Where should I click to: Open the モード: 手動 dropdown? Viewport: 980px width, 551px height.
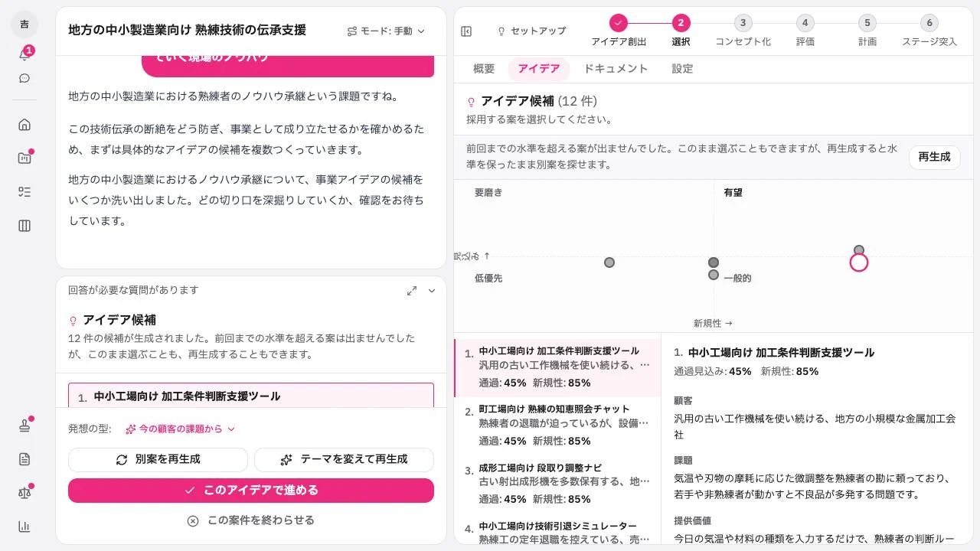click(386, 31)
